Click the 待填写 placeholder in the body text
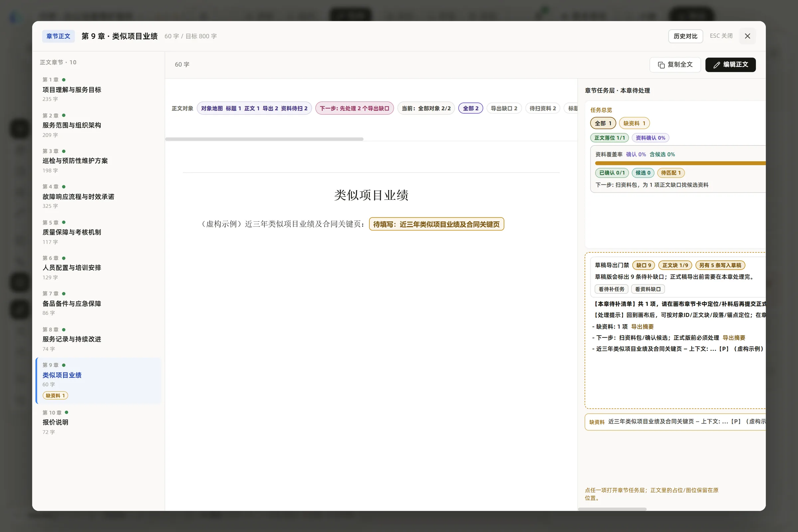Image resolution: width=798 pixels, height=532 pixels. point(436,224)
